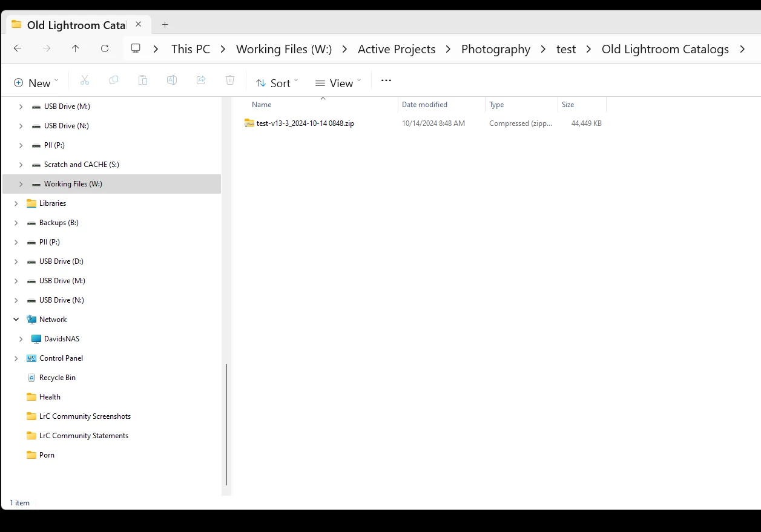This screenshot has height=532, width=761.
Task: Click This PC in the breadcrumb
Action: pyautogui.click(x=191, y=49)
